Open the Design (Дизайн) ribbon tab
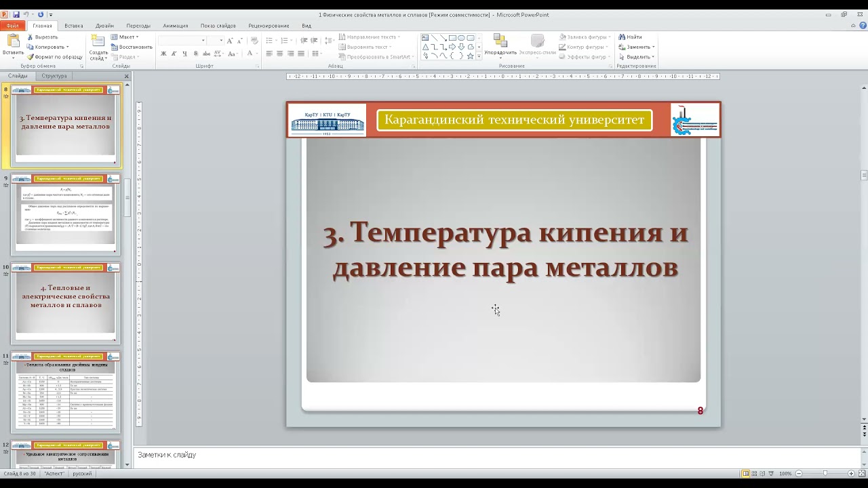The width and height of the screenshot is (868, 488). pyautogui.click(x=104, y=26)
